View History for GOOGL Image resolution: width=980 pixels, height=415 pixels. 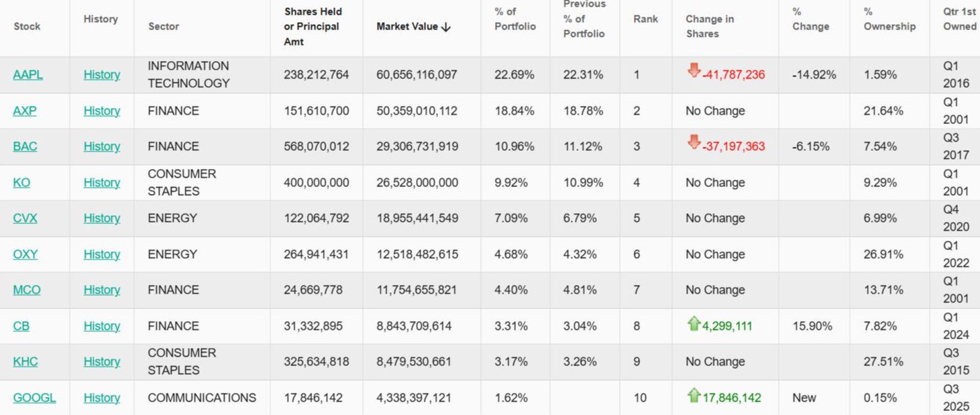pyautogui.click(x=102, y=398)
